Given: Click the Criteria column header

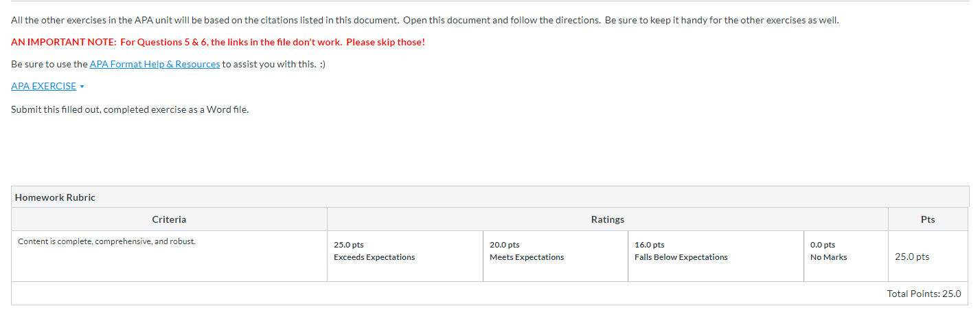Looking at the screenshot, I should click(169, 219).
